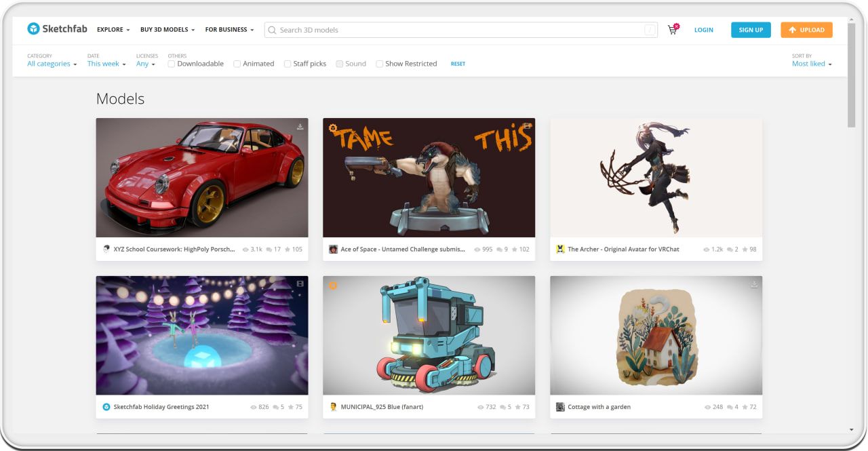Click The Archer author avatar icon

tap(560, 250)
